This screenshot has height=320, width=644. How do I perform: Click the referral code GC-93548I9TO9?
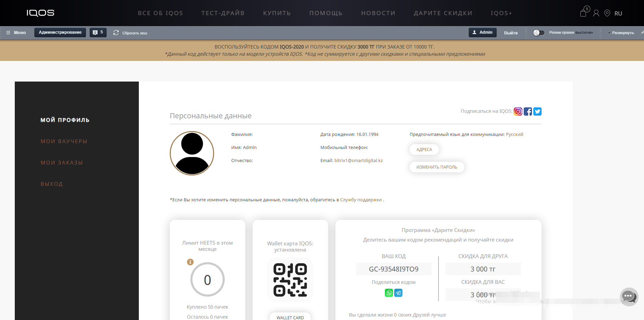tap(394, 269)
